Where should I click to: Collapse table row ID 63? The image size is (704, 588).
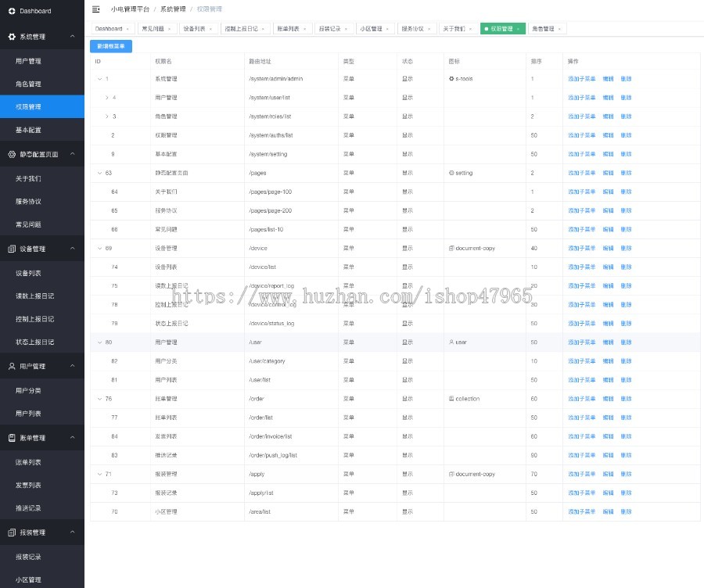click(99, 173)
